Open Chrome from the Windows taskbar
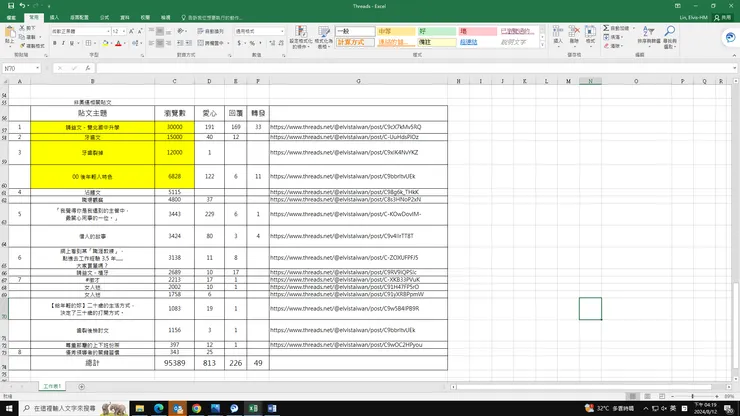Image resolution: width=740 pixels, height=416 pixels. (x=196, y=408)
